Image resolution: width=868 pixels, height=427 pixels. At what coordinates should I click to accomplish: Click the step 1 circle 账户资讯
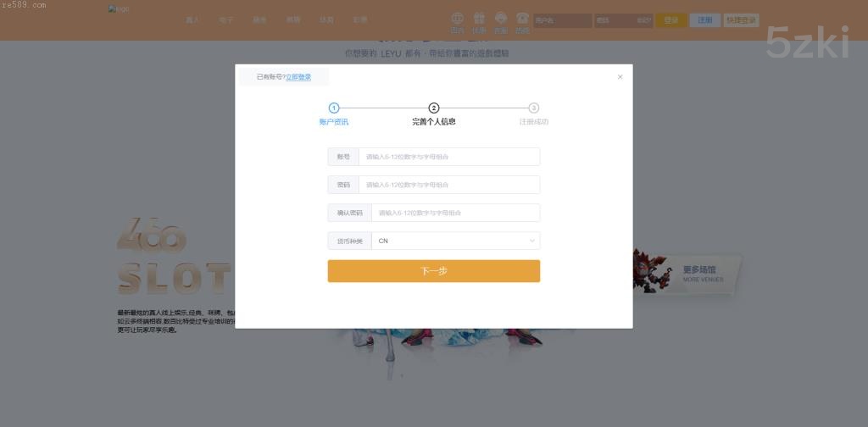coord(334,108)
